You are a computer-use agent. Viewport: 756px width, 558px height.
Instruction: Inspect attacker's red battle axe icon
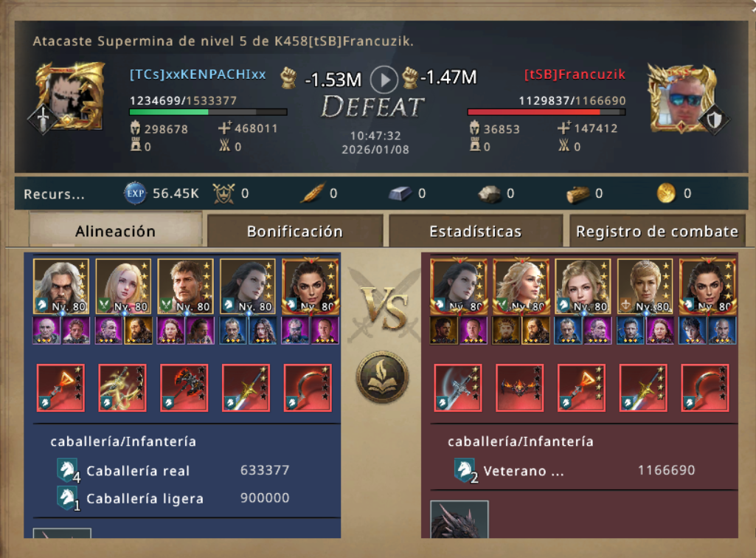point(184,387)
